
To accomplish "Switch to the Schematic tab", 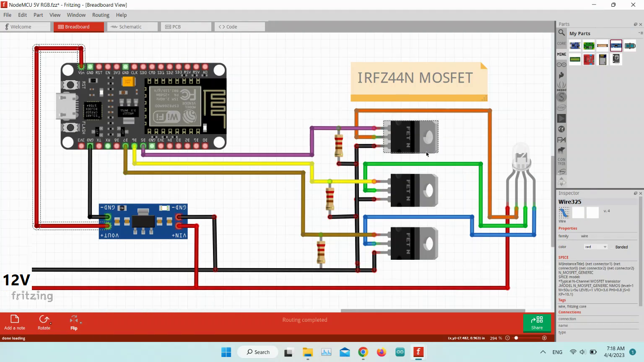I will coord(130,27).
